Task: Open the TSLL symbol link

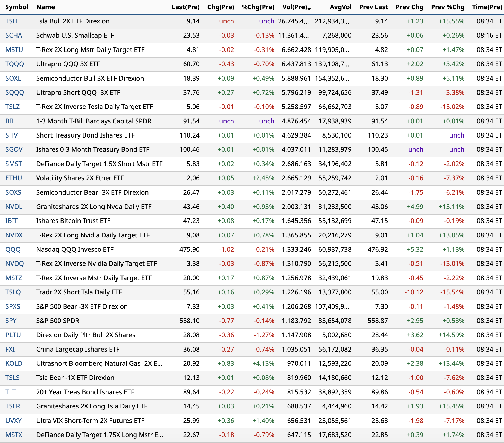Action: tap(12, 21)
